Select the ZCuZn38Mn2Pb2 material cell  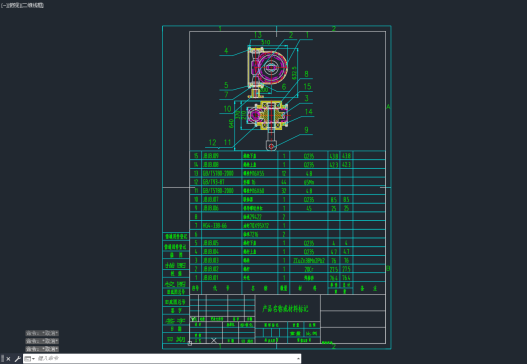[x=309, y=260]
